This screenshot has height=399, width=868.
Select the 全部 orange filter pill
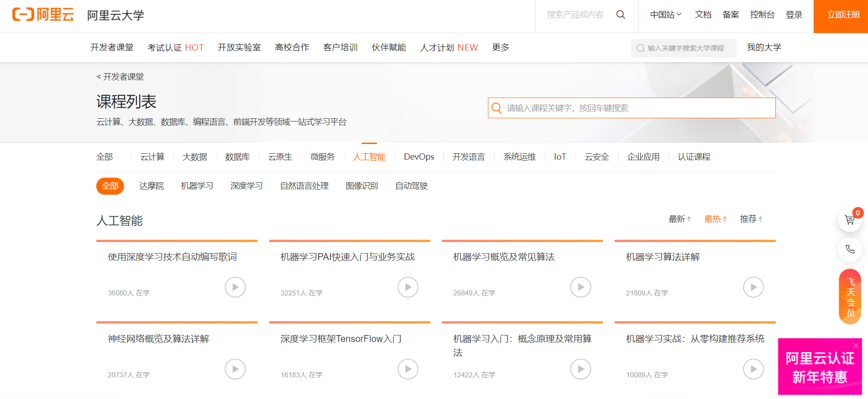point(110,186)
